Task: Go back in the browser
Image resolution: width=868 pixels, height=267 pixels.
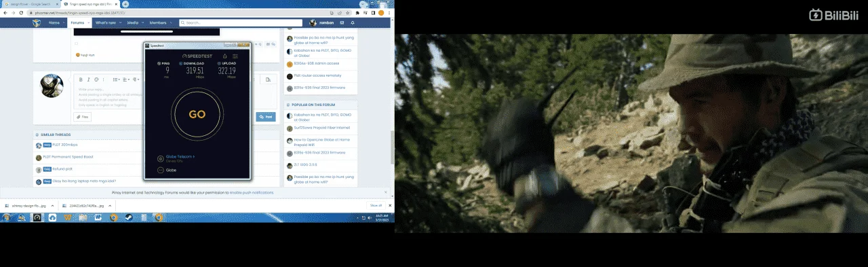Action: [5, 12]
